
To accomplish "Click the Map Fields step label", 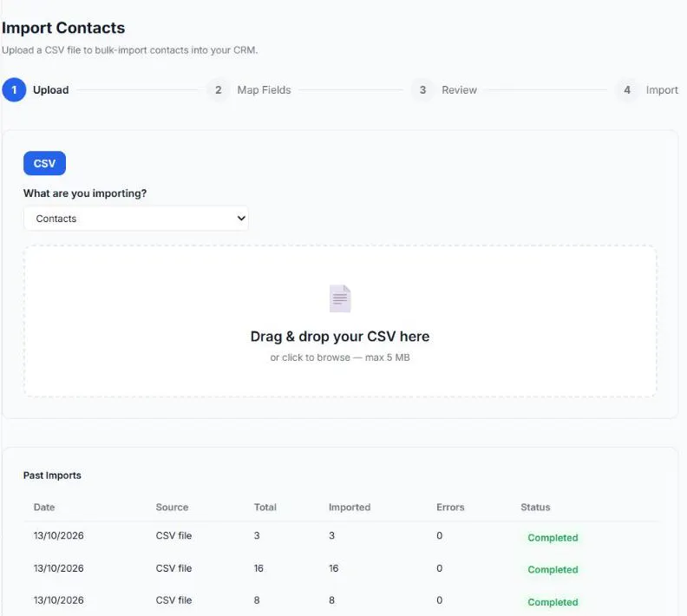I will pos(265,90).
